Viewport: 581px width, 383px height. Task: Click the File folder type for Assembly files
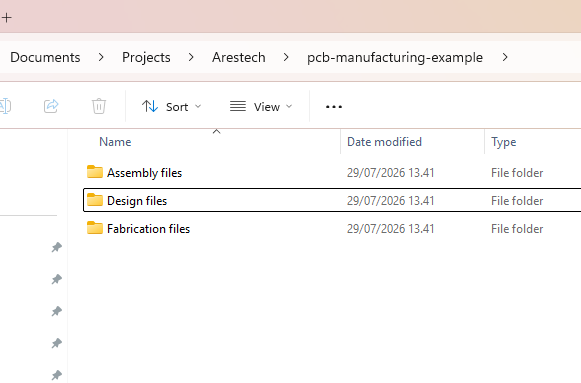click(517, 173)
